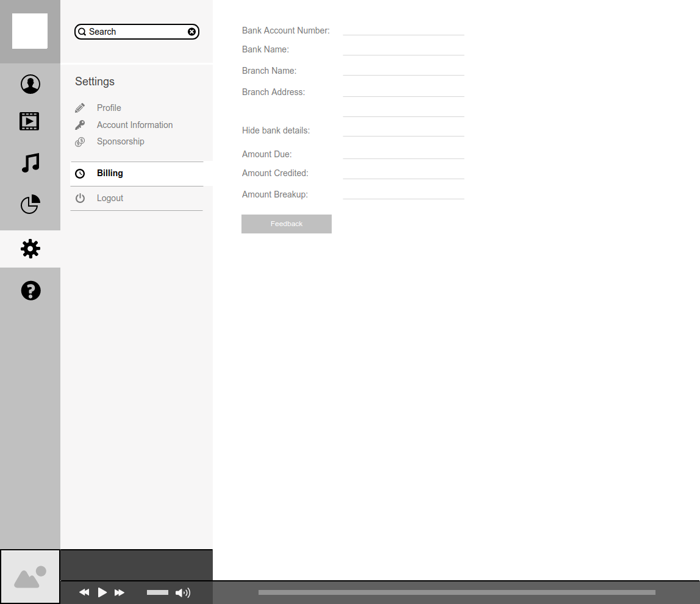Click the 'Bank Account Number:' label

click(286, 30)
